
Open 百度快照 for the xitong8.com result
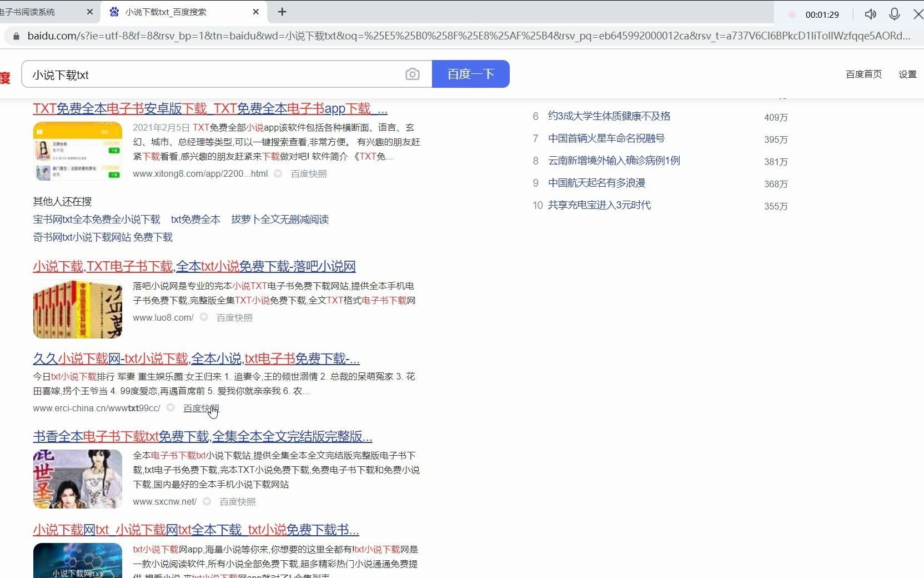coord(309,174)
